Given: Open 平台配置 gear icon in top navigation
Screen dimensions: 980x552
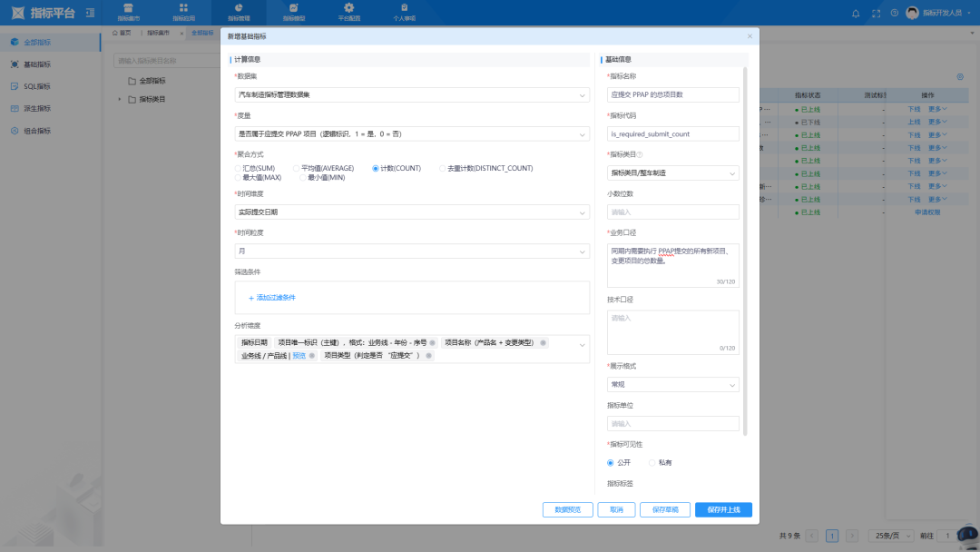Looking at the screenshot, I should [x=348, y=8].
